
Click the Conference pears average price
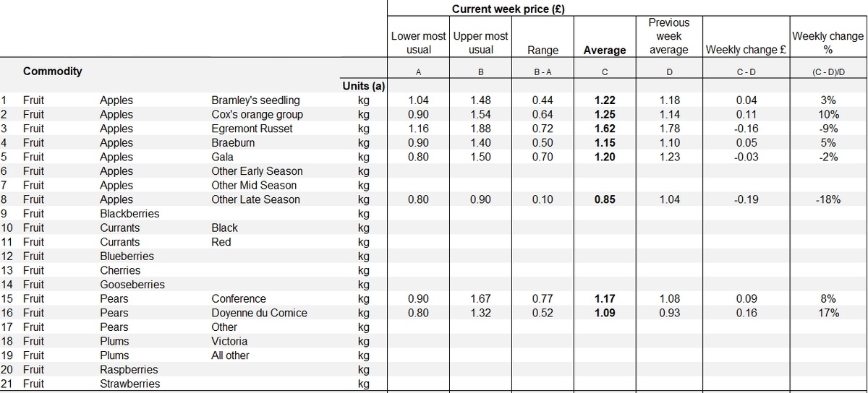[x=604, y=298]
